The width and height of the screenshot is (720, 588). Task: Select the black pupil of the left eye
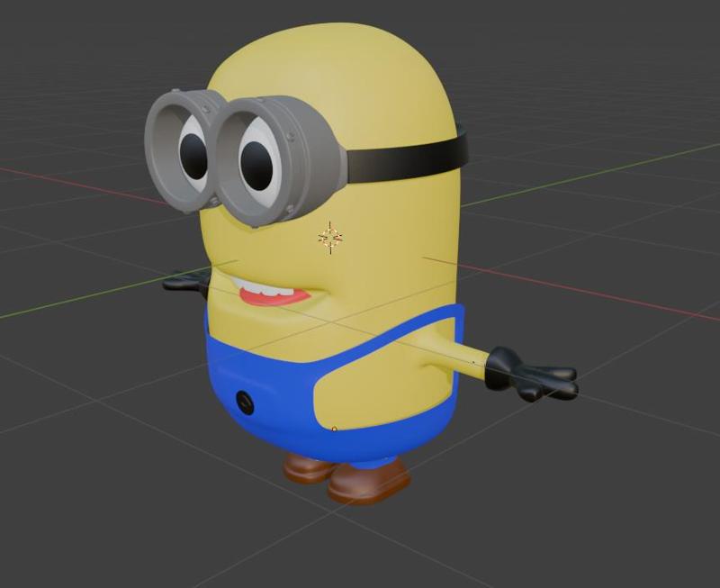(193, 156)
